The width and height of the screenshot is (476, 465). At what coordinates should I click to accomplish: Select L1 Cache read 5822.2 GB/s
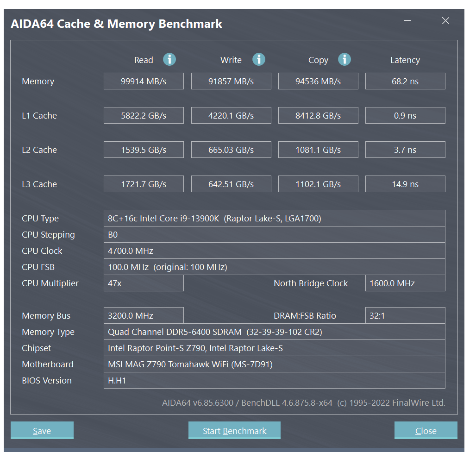[144, 115]
